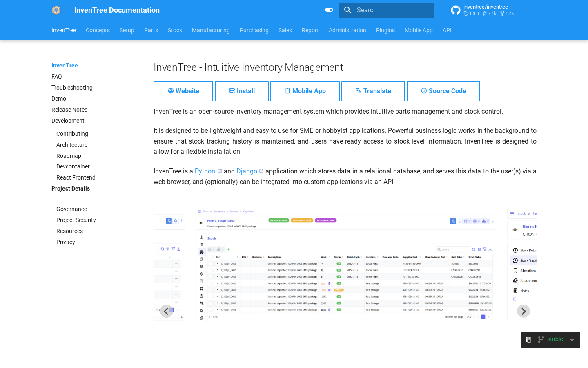Open the Administration tab
This screenshot has width=588, height=368.
point(347,30)
